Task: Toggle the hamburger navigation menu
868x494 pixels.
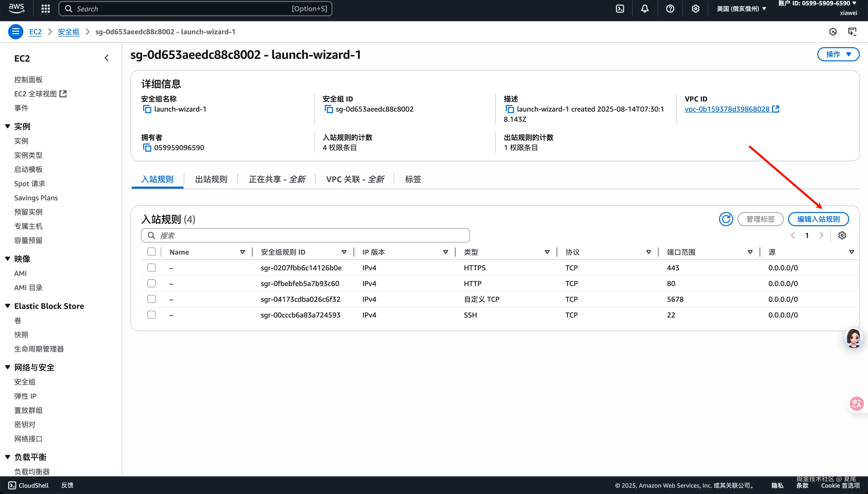Action: 16,32
